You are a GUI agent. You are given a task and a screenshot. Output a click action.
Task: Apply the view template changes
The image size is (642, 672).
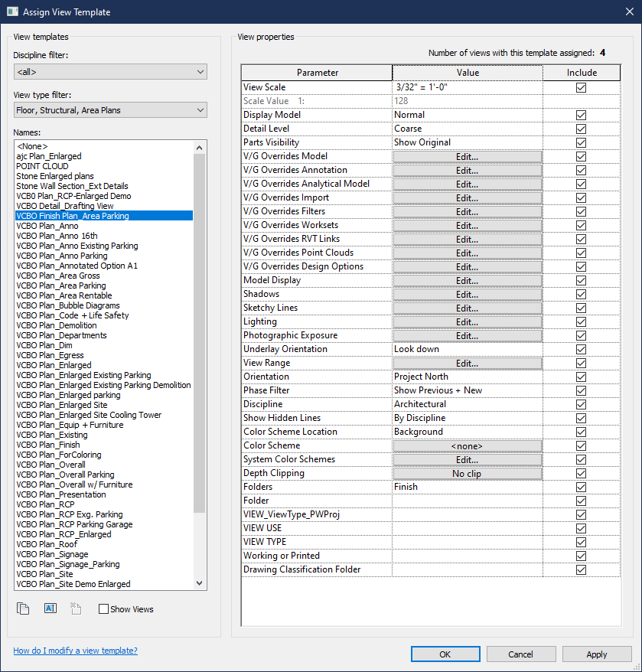coord(597,654)
